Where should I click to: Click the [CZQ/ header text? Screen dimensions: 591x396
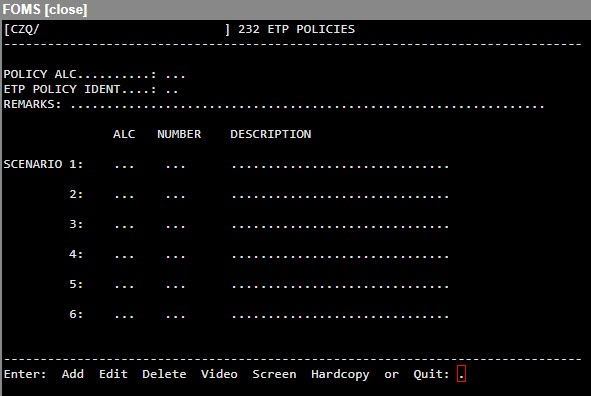coord(21,29)
